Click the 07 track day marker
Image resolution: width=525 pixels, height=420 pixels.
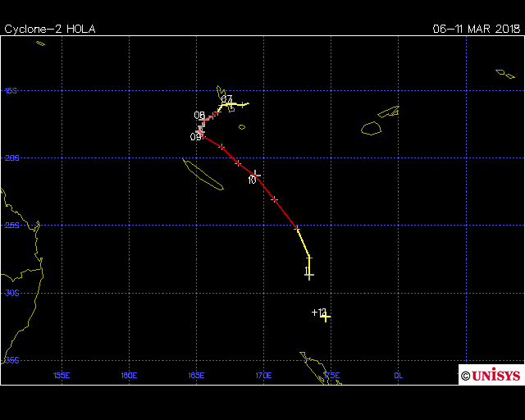[x=226, y=100]
